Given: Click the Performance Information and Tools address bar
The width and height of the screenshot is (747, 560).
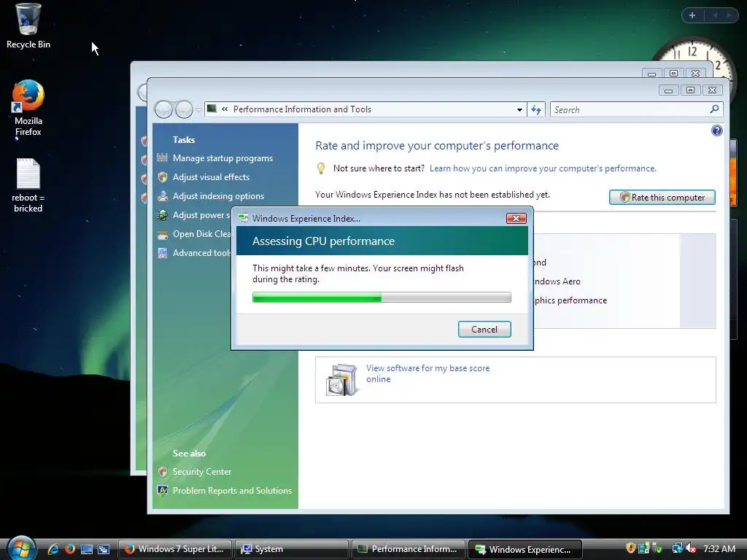Looking at the screenshot, I should [x=365, y=109].
